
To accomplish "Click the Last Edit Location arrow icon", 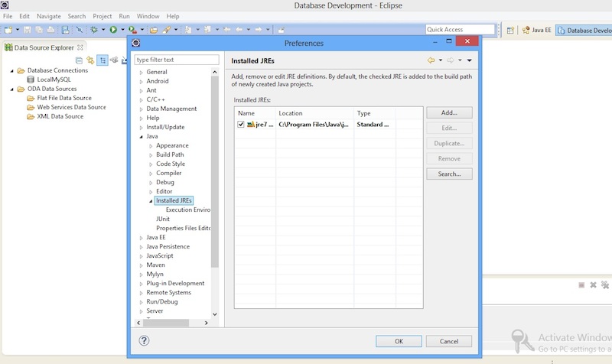I will (x=226, y=30).
